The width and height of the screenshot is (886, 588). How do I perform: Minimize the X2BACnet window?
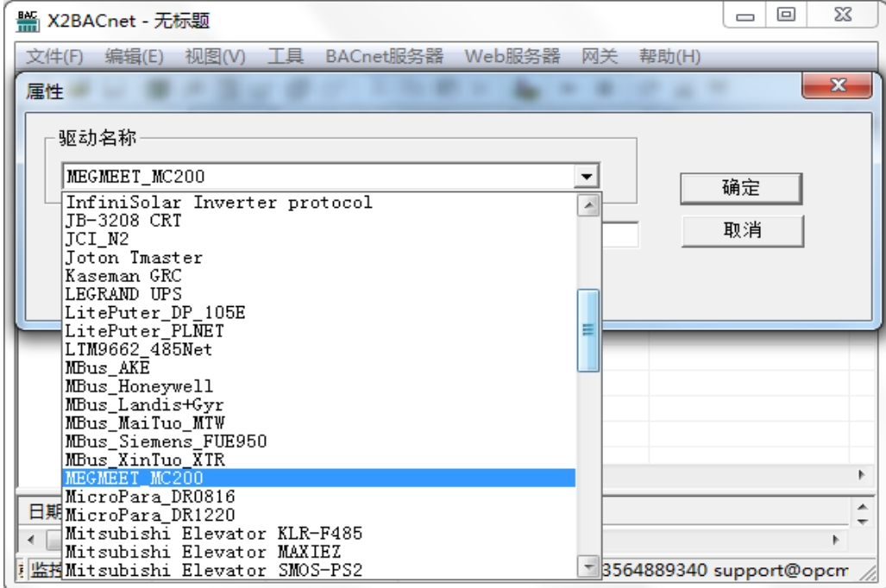tap(745, 16)
